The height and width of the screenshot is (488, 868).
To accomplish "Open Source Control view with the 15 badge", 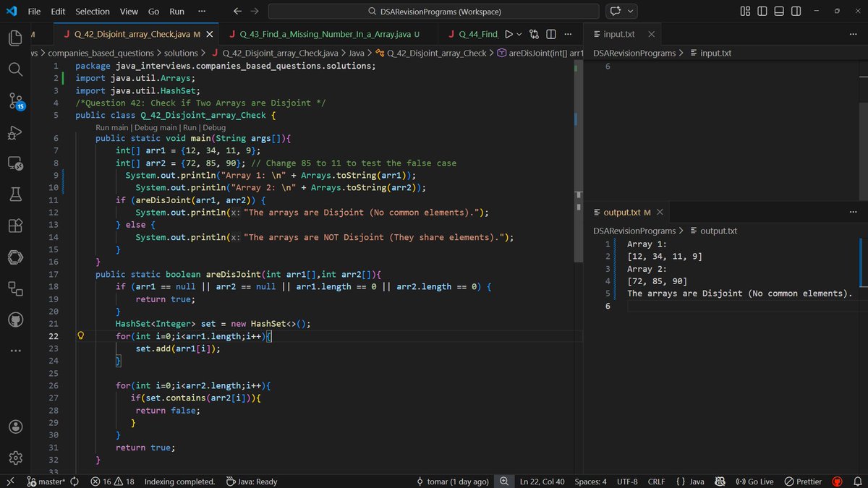I will pos(16,100).
